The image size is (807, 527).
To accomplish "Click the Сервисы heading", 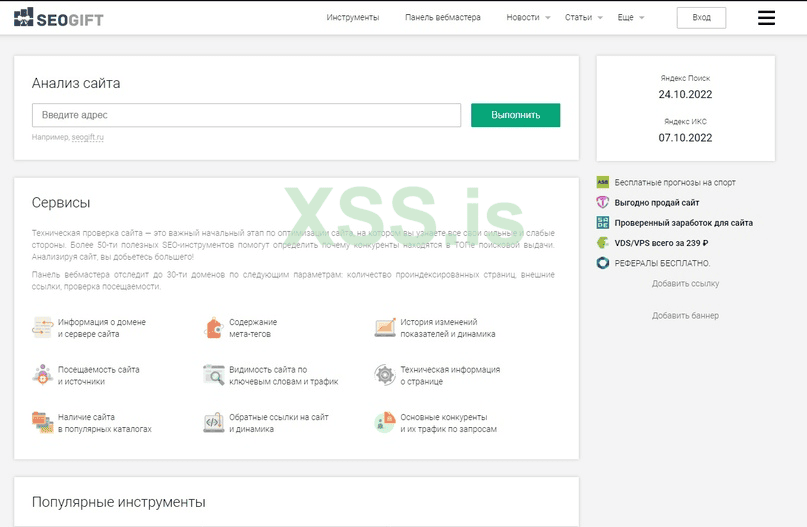I will [x=61, y=202].
